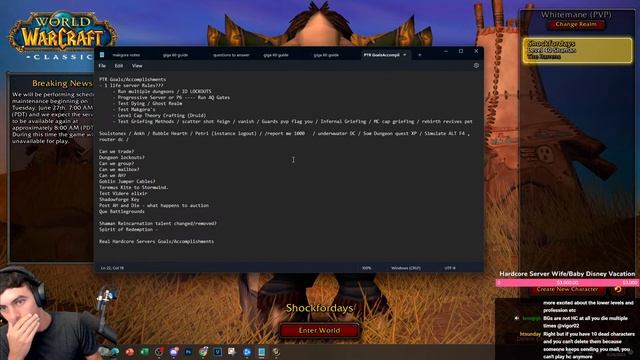Click the 'Test Makgora's' line

[136, 109]
